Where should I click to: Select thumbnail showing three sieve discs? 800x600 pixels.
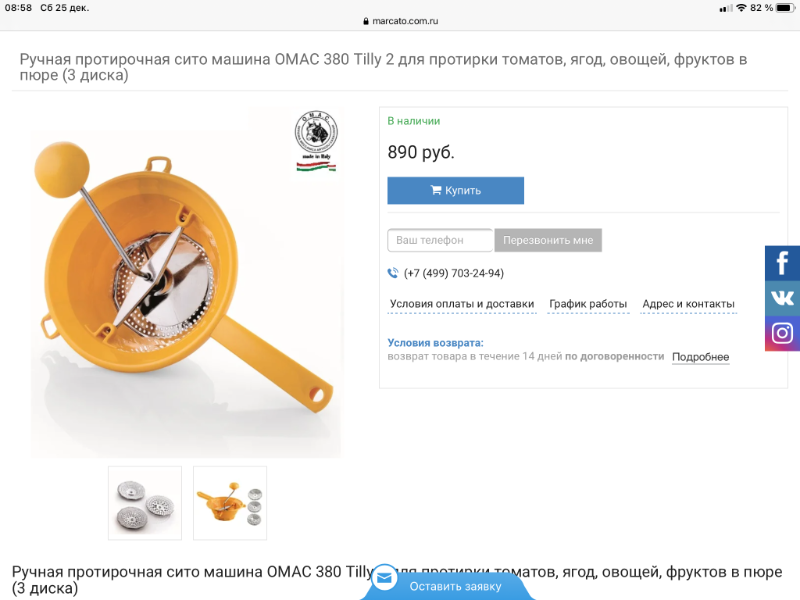[x=145, y=503]
